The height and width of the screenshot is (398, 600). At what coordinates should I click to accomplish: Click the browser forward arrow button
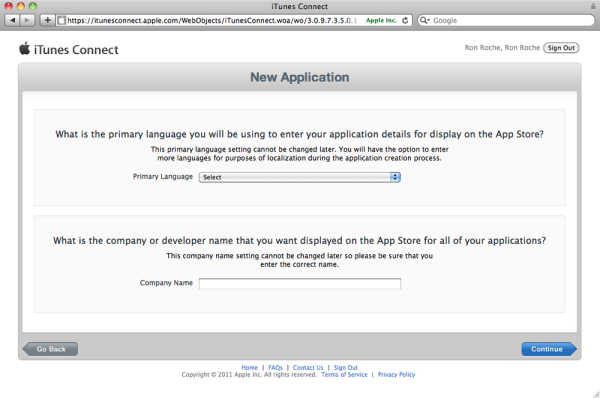pos(27,20)
